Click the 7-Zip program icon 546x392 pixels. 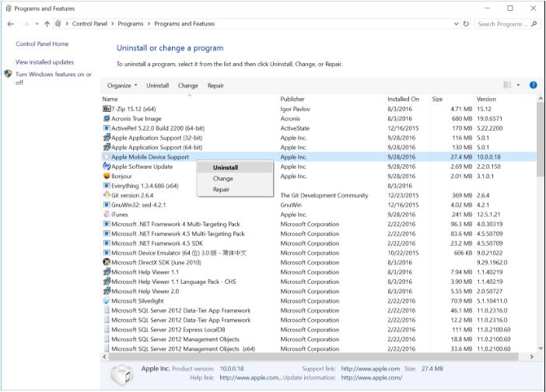[x=107, y=109]
